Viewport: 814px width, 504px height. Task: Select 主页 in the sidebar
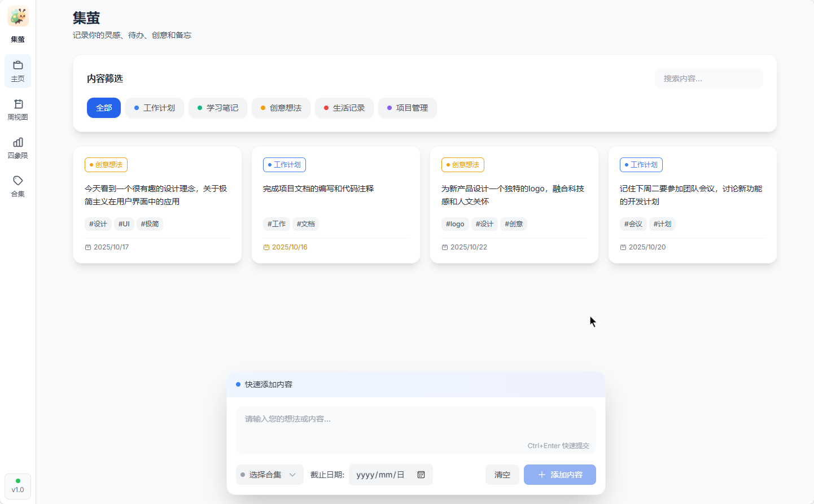tap(17, 71)
